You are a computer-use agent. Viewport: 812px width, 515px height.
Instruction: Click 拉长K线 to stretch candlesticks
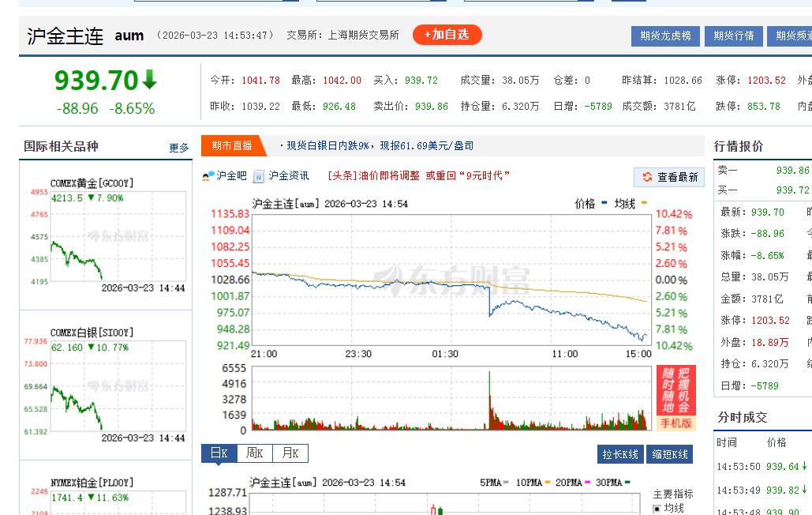click(620, 454)
